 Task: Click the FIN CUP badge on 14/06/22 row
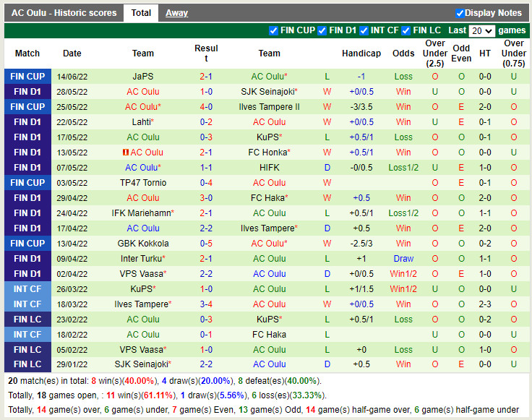coord(28,77)
